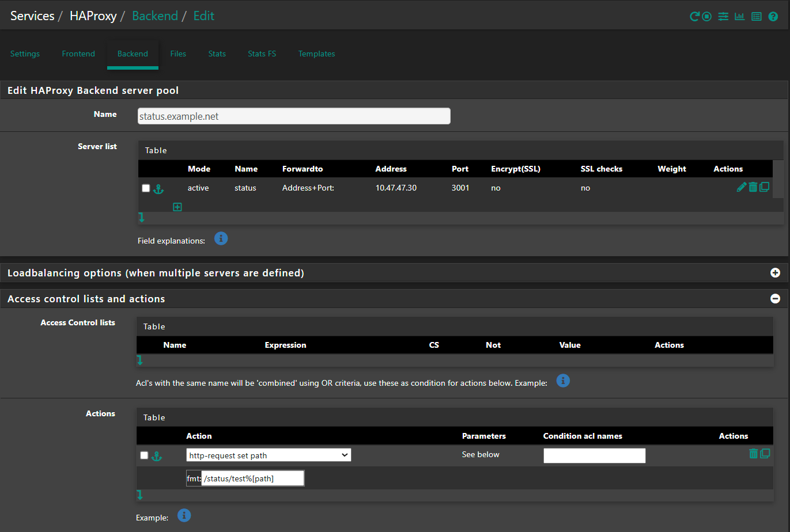Open the Action type dropdown
The width and height of the screenshot is (790, 532).
[269, 455]
